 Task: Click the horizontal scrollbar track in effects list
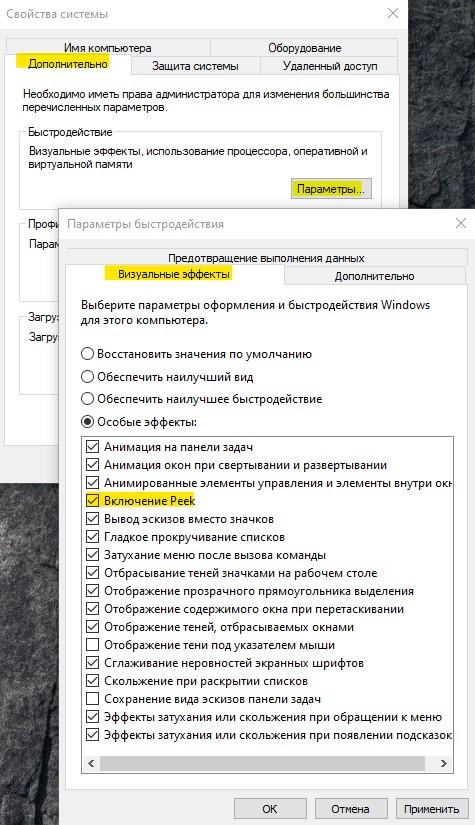tap(262, 763)
